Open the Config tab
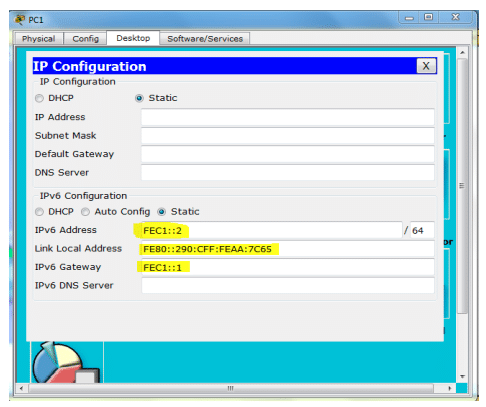This screenshot has width=486, height=407. (85, 39)
